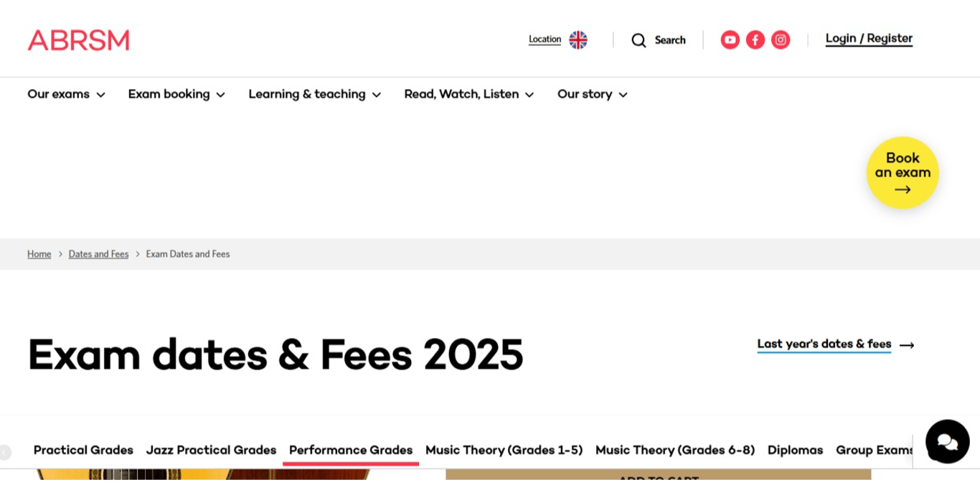
Task: Select Music Theory (Grades 1-5) tab
Action: [x=504, y=451]
